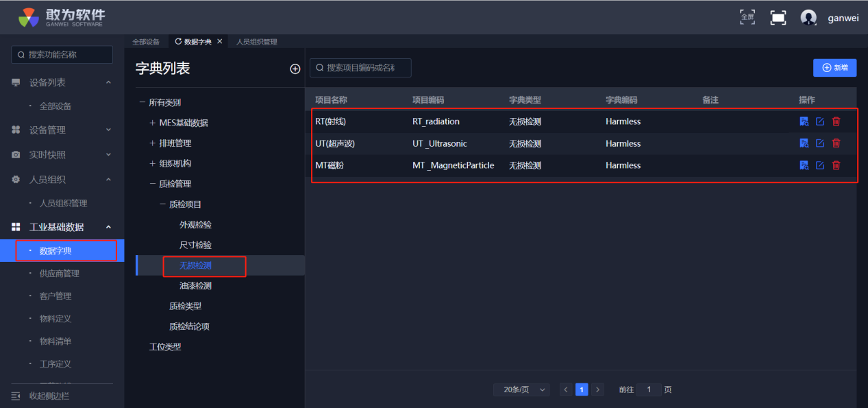Screen dimensions: 868x408
Task: Focus the 搜索功能名称 search box
Action: tap(62, 55)
